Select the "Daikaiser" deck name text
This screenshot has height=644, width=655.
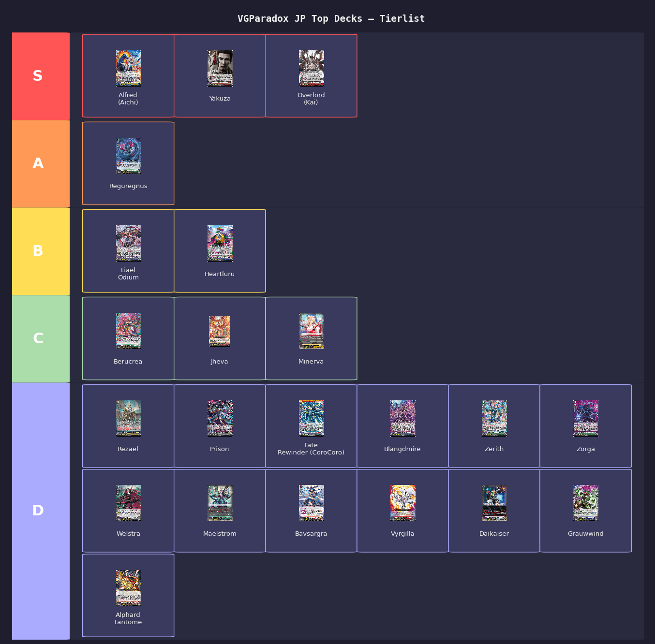(494, 534)
